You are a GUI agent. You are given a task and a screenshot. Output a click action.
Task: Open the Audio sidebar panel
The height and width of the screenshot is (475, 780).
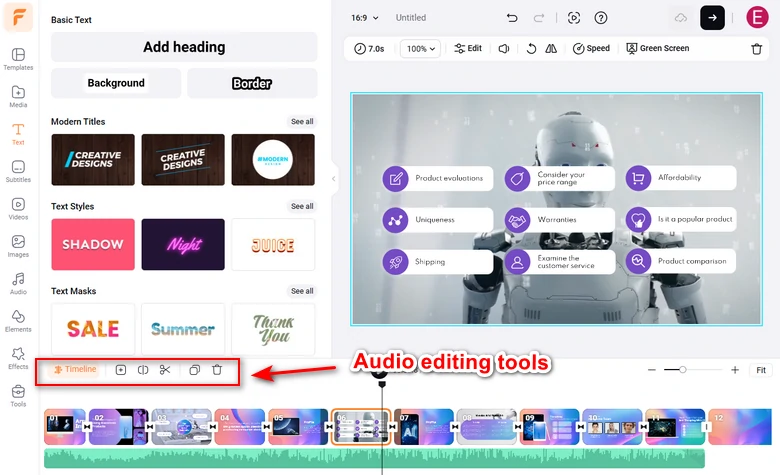tap(18, 284)
